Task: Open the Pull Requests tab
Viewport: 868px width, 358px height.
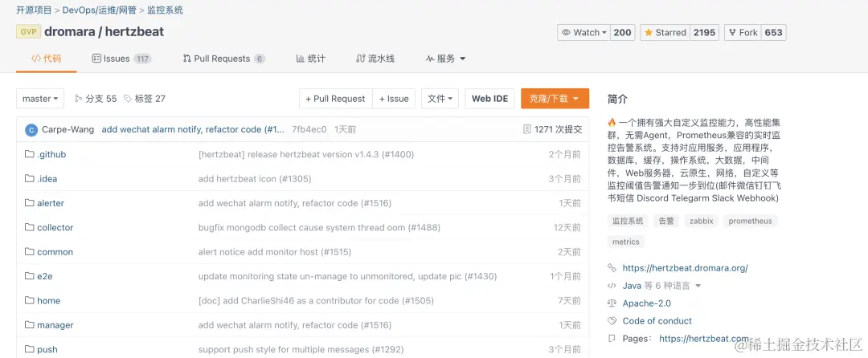Action: pyautogui.click(x=223, y=59)
